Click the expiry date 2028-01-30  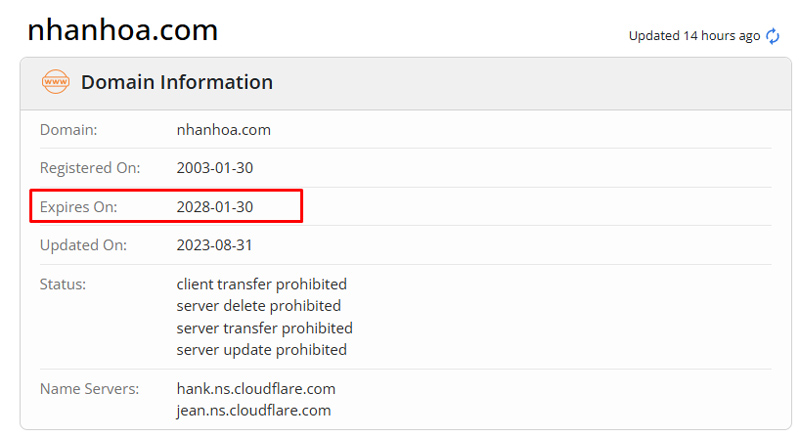point(215,207)
